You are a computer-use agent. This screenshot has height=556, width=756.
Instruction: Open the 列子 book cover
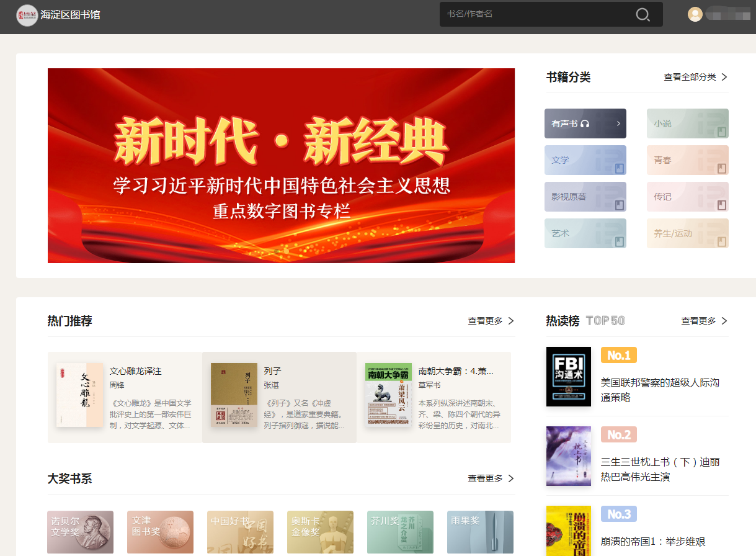tap(234, 395)
